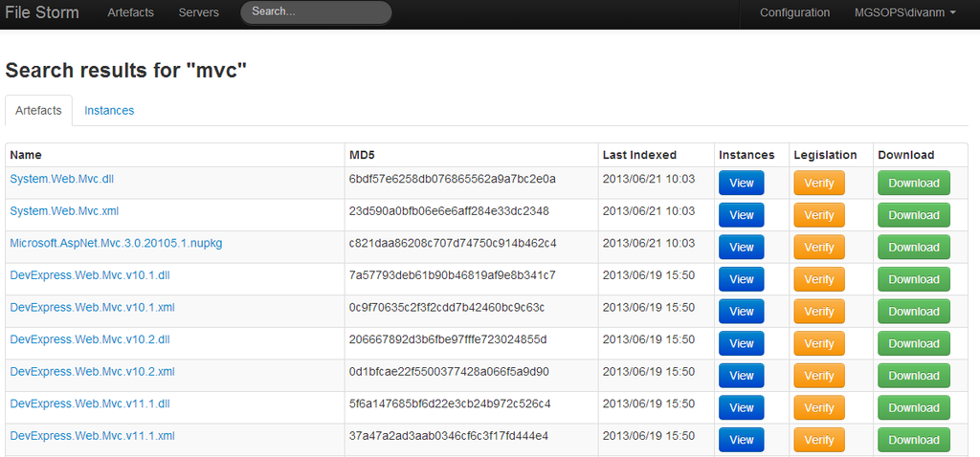Download DevExpress.Web.Mvc.v10.2.dll

tap(914, 343)
